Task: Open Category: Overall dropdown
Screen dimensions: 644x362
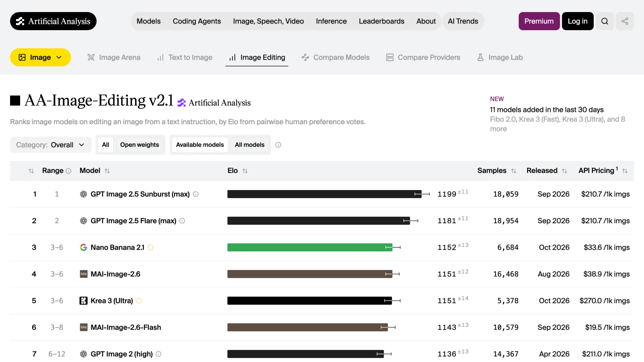Action: point(51,145)
